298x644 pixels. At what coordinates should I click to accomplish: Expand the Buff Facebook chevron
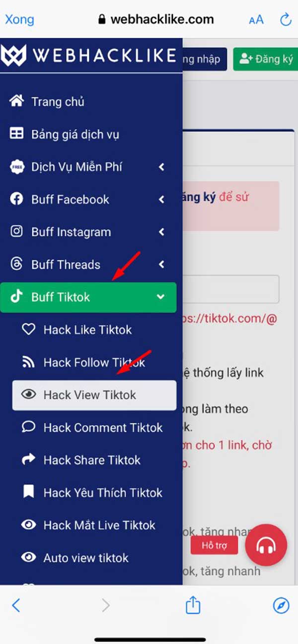coord(161,200)
